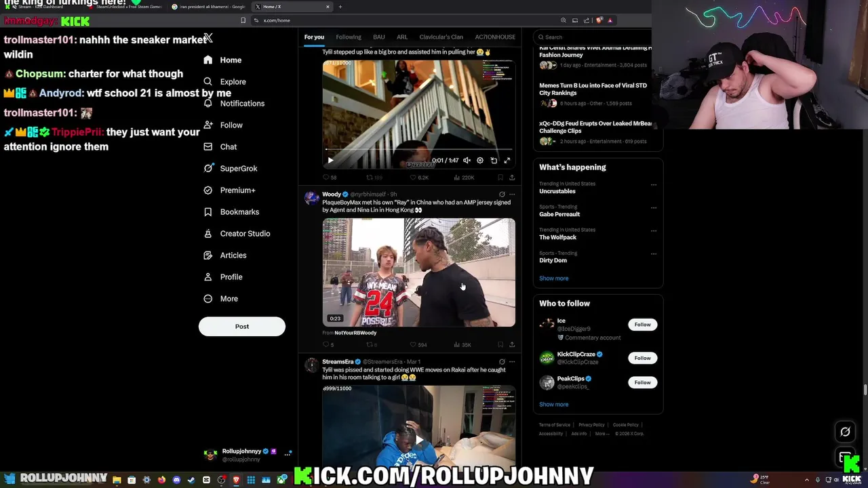868x488 pixels.
Task: Switch to the SteamUnlocked browser tab
Action: [x=125, y=7]
